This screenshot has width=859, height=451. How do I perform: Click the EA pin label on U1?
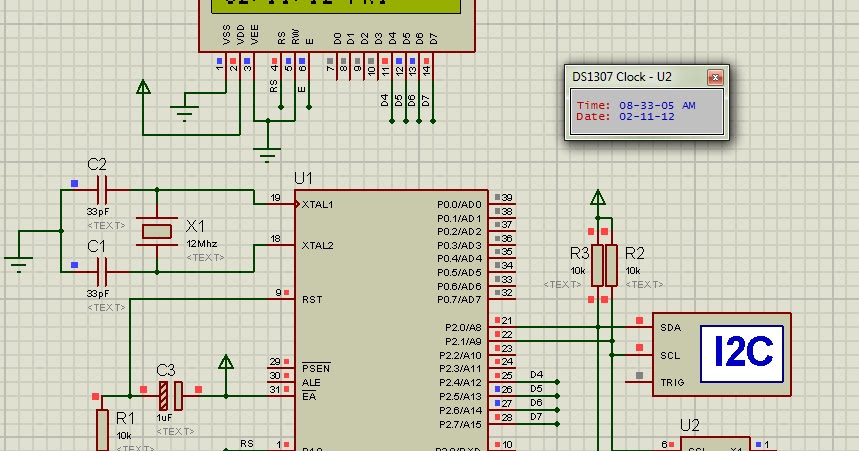click(309, 396)
